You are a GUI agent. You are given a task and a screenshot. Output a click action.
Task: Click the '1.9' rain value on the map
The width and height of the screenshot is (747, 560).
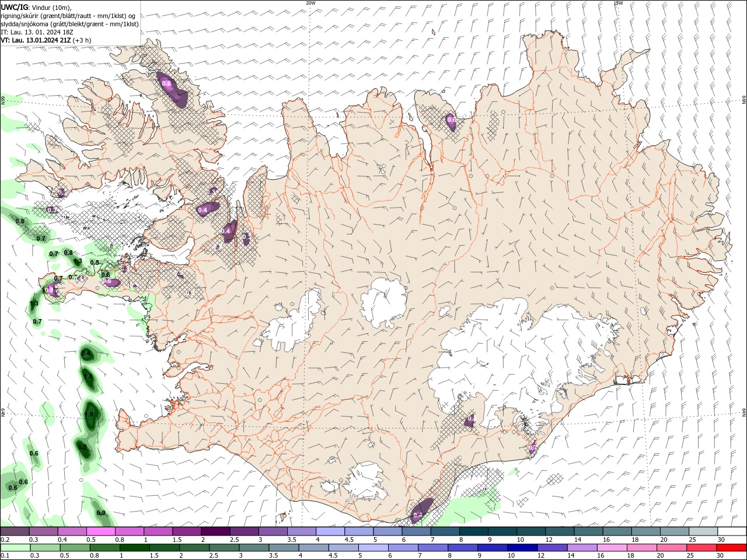pos(89,414)
